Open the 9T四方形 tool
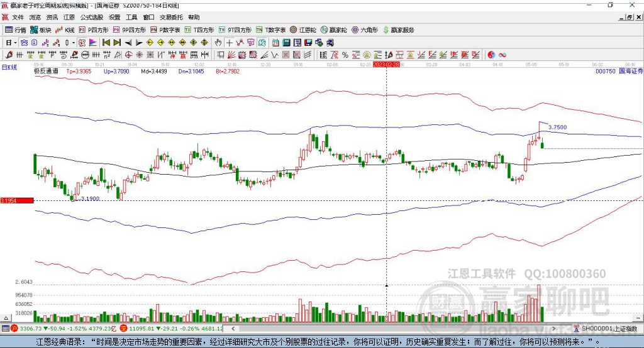Image resolution: width=644 pixels, height=348 pixels. [235, 30]
